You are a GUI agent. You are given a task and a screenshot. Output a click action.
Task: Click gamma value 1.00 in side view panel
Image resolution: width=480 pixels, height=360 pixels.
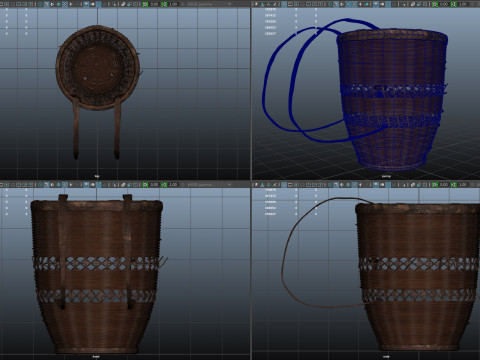tap(463, 184)
